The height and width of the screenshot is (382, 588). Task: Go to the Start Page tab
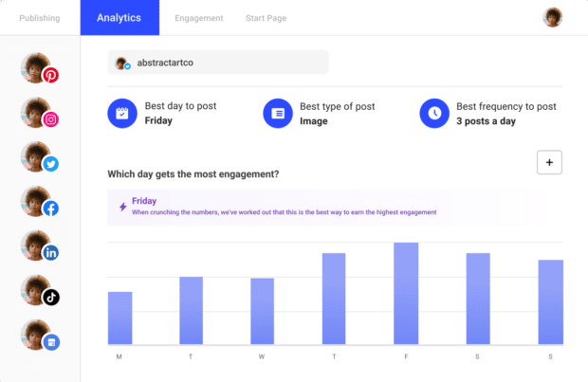click(x=265, y=18)
